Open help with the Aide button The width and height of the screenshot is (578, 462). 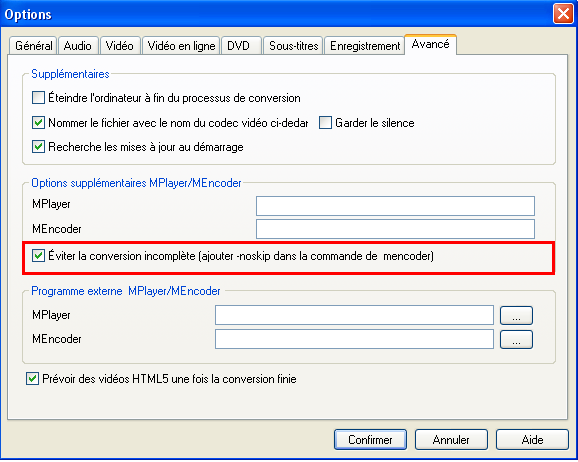click(x=532, y=439)
